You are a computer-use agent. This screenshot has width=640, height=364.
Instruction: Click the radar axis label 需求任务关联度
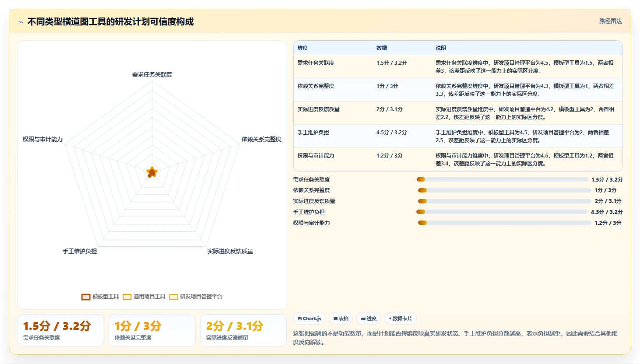152,75
